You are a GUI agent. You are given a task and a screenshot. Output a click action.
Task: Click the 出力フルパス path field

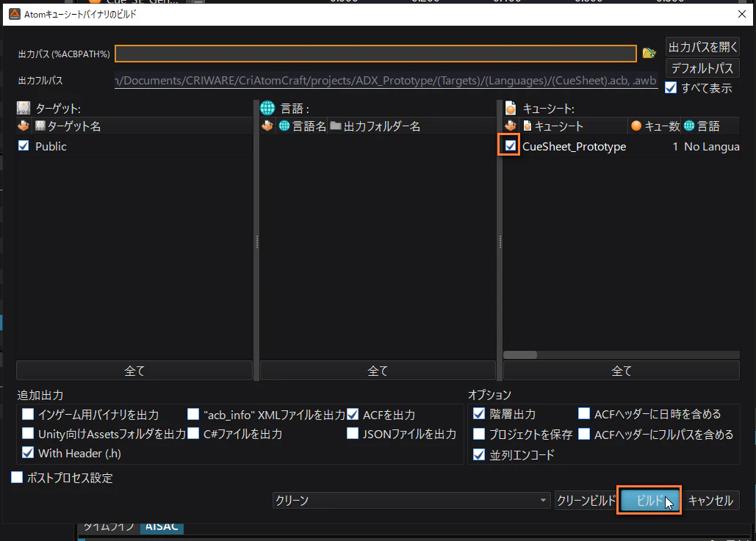coord(386,81)
